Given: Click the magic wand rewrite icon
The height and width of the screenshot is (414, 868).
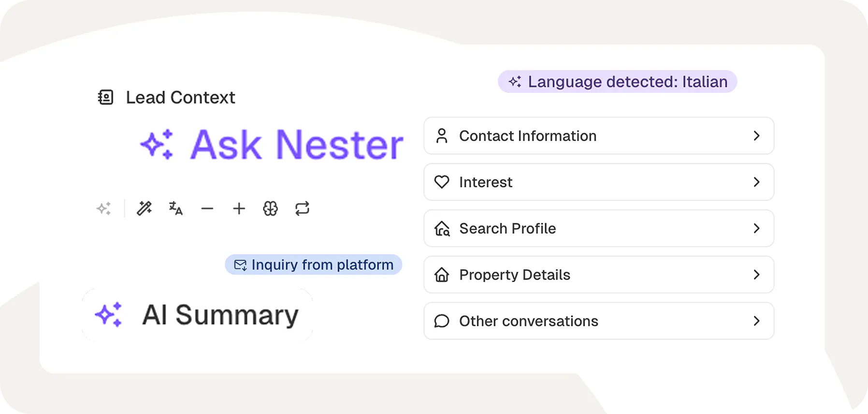Looking at the screenshot, I should (x=144, y=208).
